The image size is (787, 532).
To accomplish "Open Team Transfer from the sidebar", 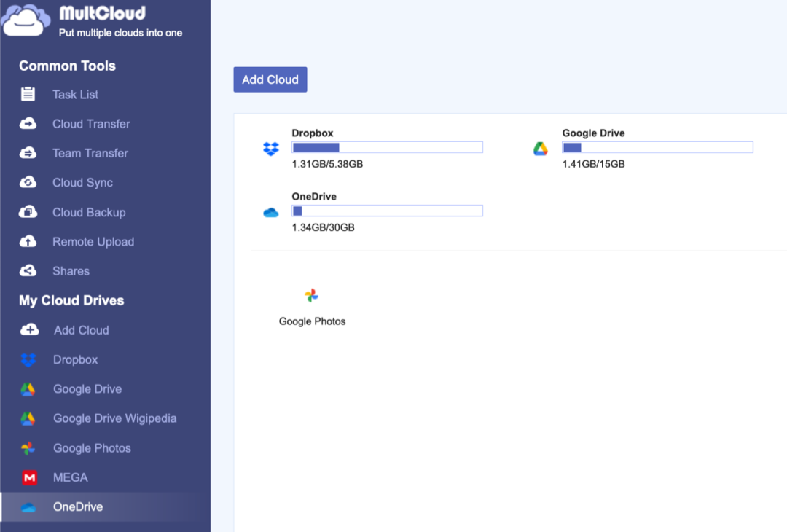I will [28, 153].
